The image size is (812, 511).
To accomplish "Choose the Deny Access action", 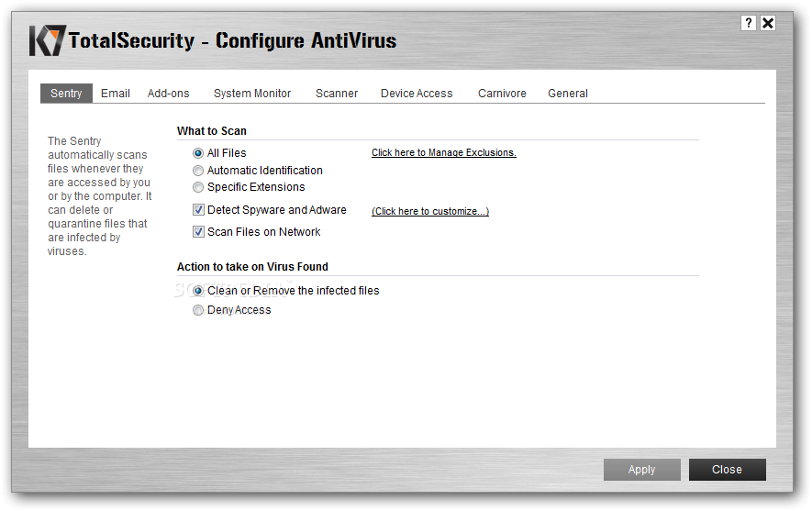I will 198,310.
